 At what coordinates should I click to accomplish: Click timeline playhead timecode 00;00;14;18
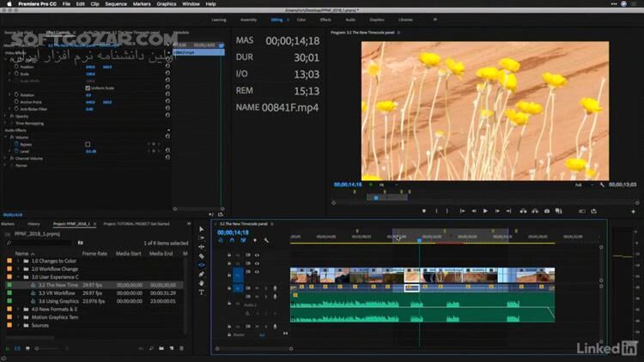[233, 232]
